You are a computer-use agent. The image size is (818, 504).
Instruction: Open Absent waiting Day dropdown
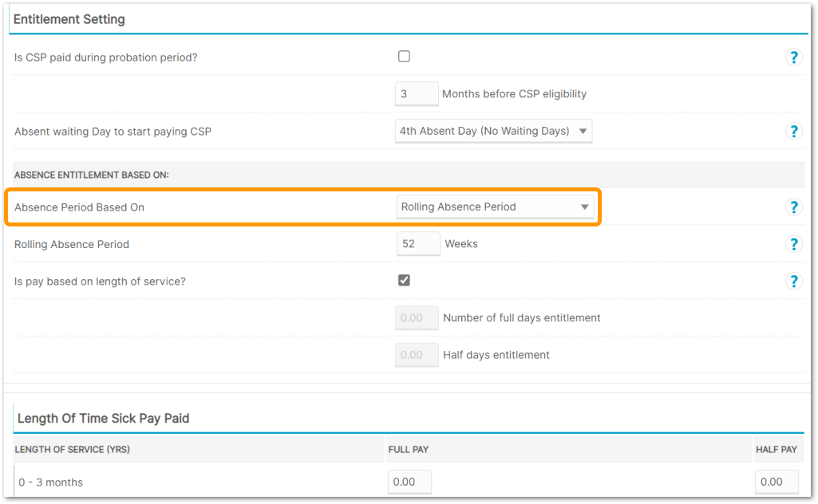pyautogui.click(x=494, y=131)
